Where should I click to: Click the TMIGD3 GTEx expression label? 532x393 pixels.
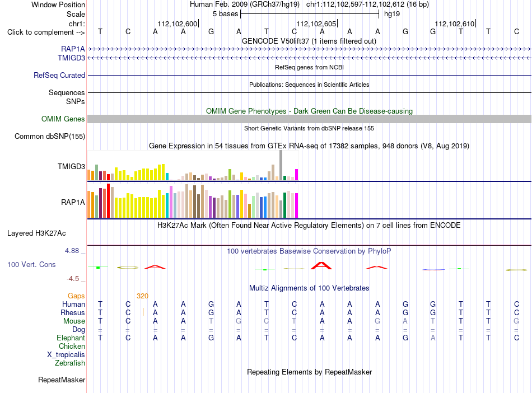[x=71, y=166]
